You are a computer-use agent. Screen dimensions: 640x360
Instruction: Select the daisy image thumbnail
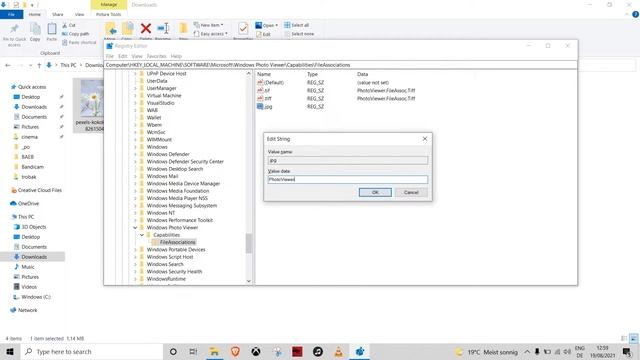92,98
